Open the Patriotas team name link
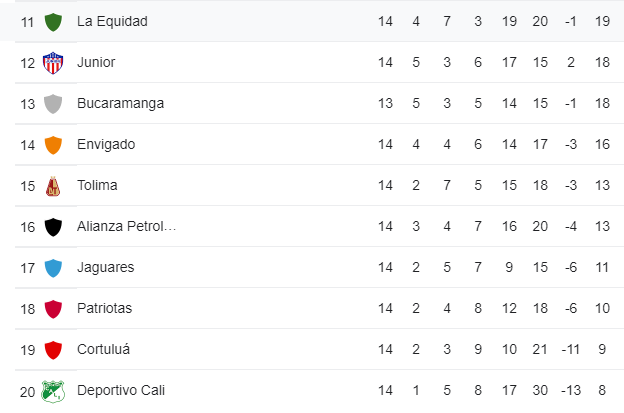Image resolution: width=624 pixels, height=413 pixels. (104, 308)
